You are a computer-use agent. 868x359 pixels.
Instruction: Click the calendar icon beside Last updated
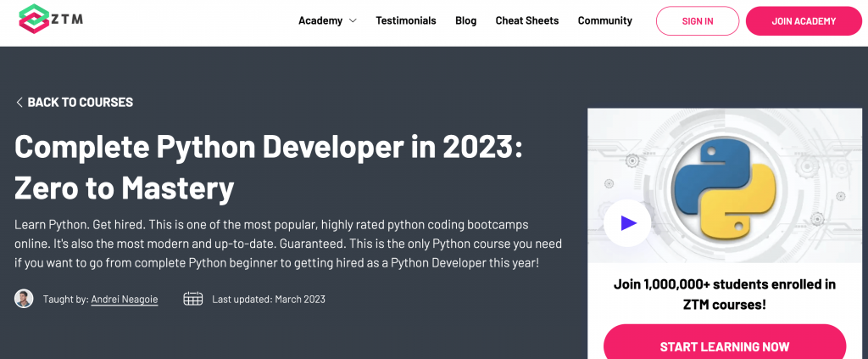point(192,299)
